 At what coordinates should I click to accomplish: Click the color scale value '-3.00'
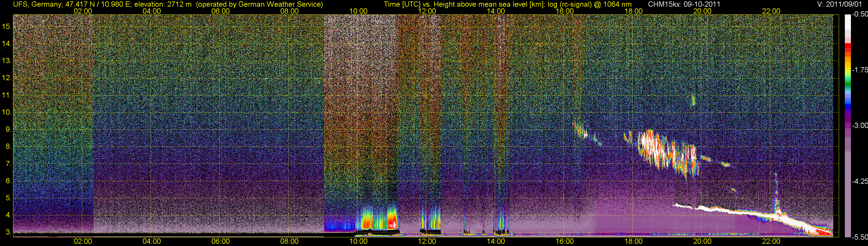tap(860, 125)
